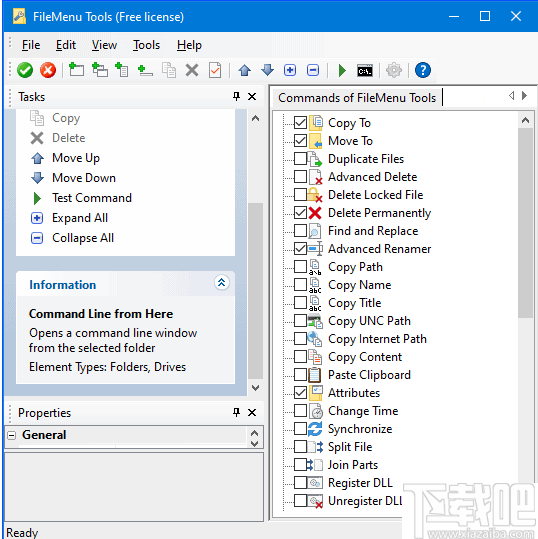Image resolution: width=538 pixels, height=539 pixels.
Task: Click the toolbar Move Up arrow
Action: 244,70
